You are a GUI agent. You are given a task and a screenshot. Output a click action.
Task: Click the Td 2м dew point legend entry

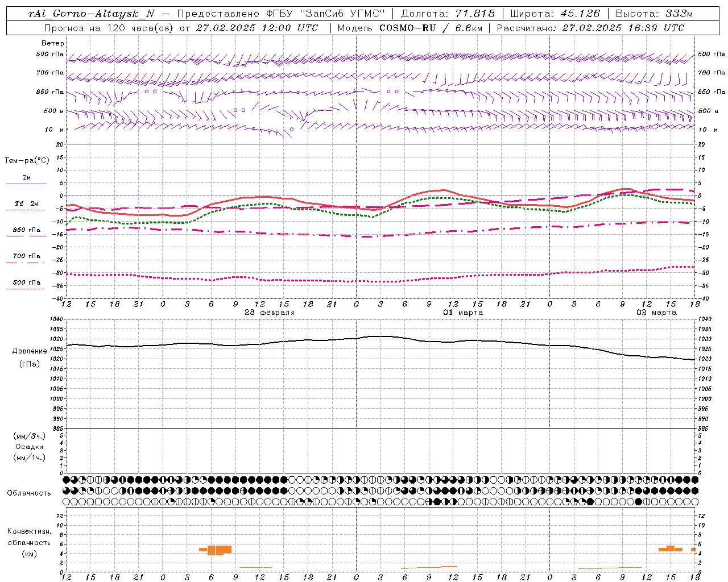[27, 203]
